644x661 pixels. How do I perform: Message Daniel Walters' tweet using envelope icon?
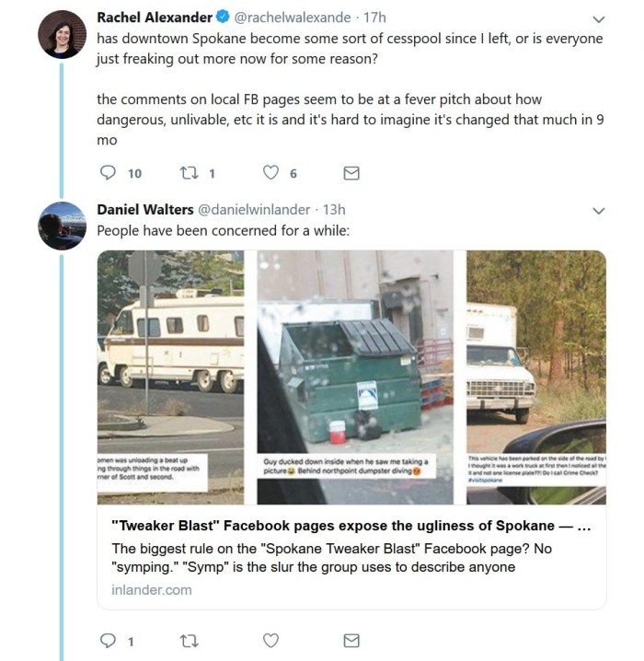[351, 641]
